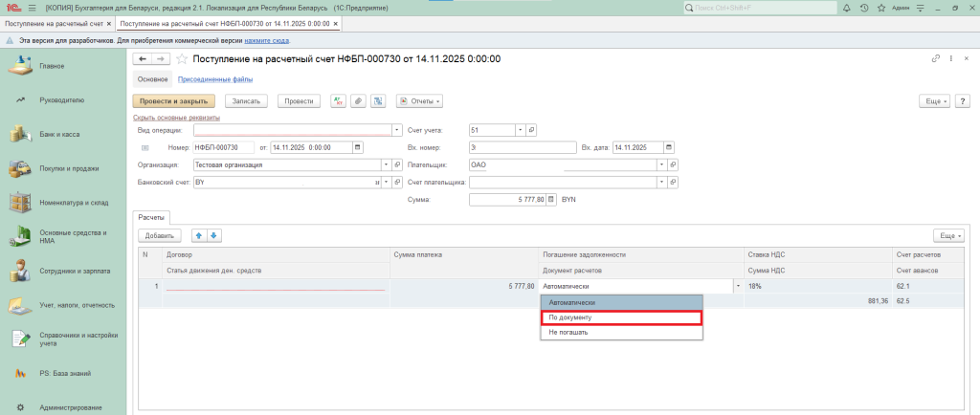Open calendar picker for document date
This screenshot has width=980, height=415.
click(x=358, y=147)
